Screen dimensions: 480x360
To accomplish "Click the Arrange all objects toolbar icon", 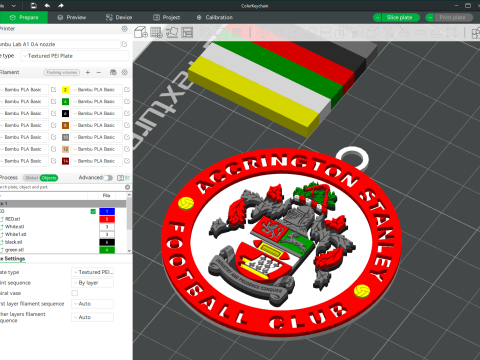I will click(x=187, y=32).
